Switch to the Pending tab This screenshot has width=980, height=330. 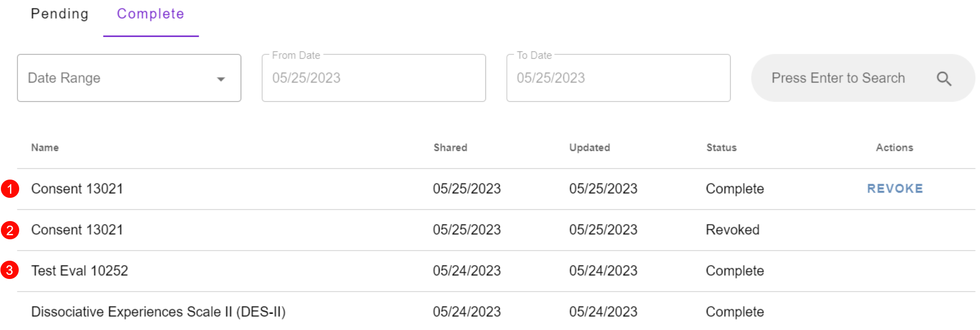60,14
